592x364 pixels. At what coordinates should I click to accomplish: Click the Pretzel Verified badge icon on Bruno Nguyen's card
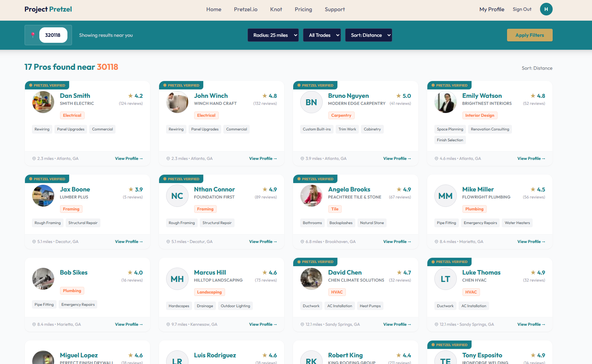[x=299, y=85]
